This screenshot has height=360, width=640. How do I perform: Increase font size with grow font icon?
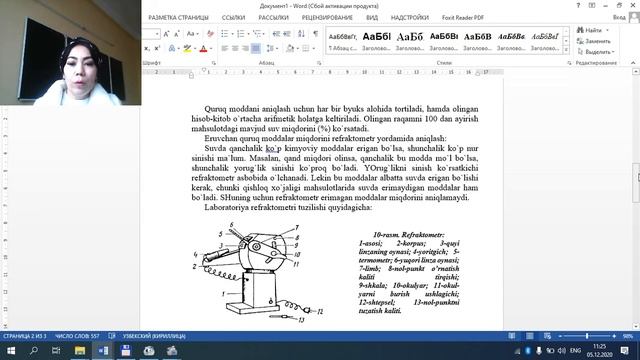coord(166,34)
